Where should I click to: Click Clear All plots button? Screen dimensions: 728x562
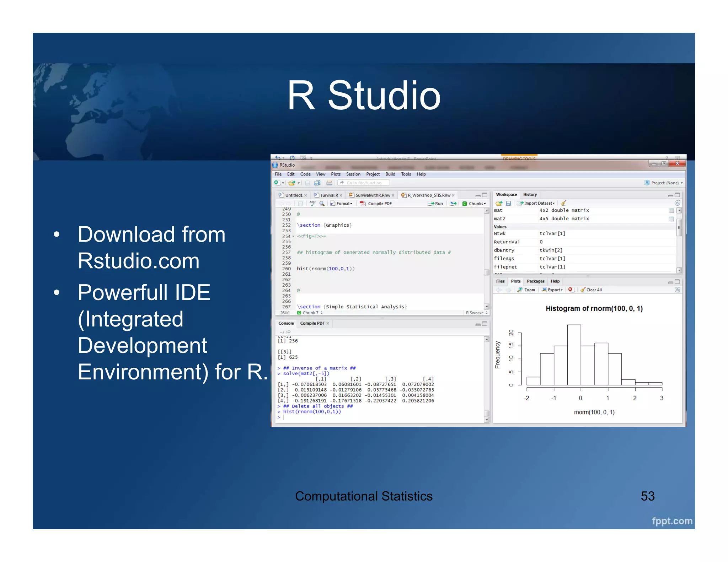point(591,290)
